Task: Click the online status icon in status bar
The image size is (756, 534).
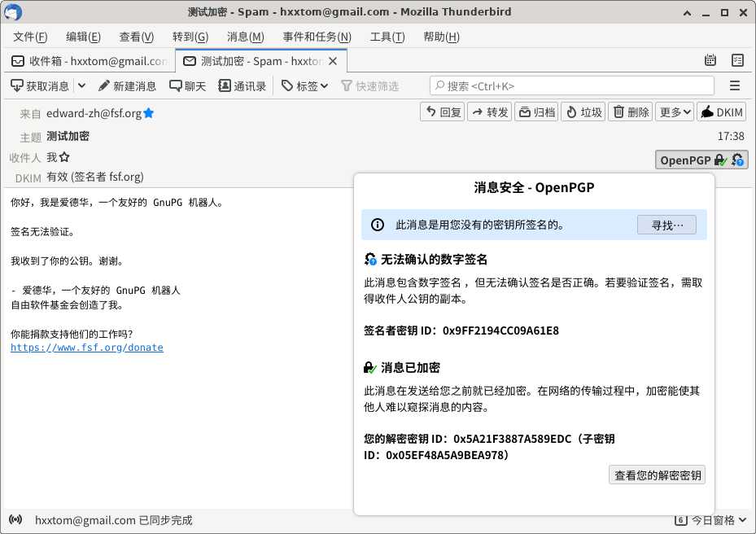Action: [15, 519]
